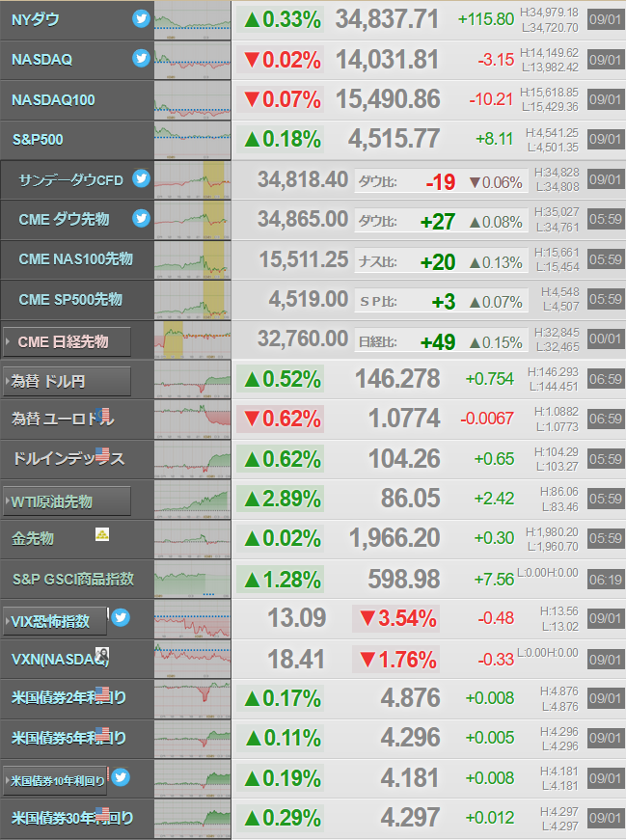Click the 00/01 timestamp in 日経先物 row
The image size is (626, 840).
pos(606,339)
